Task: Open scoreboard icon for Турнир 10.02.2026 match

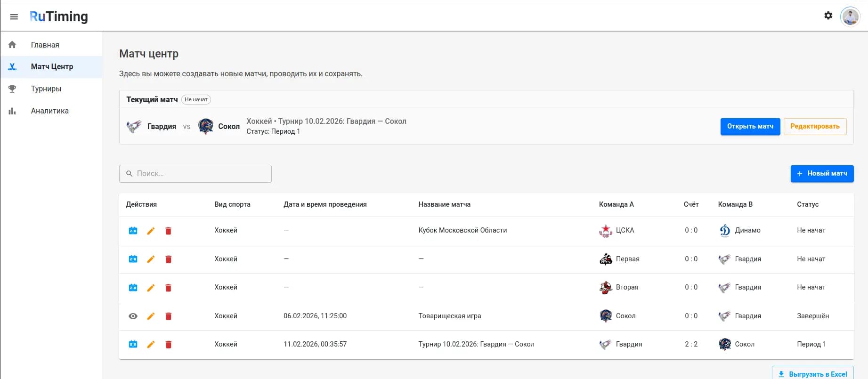Action: (x=133, y=345)
